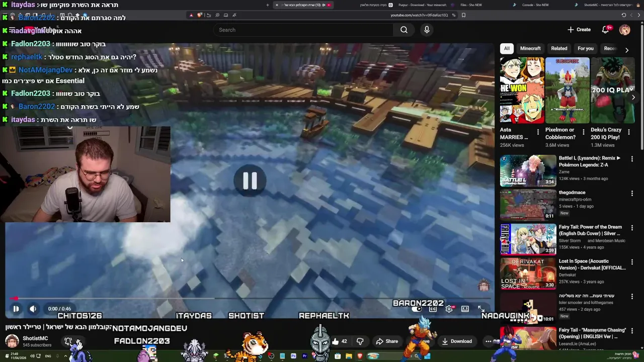Select the Related filter chip
644x362 pixels.
click(x=559, y=48)
